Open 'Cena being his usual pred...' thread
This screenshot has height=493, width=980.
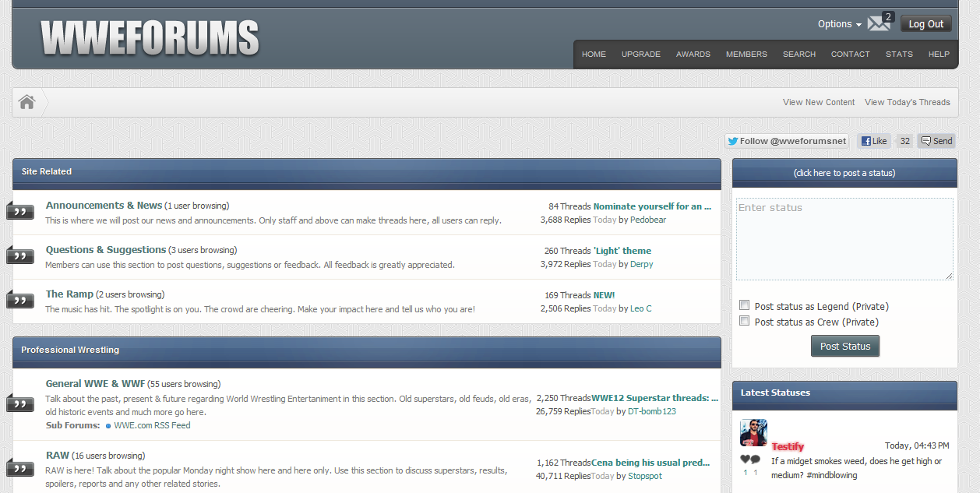pos(651,463)
